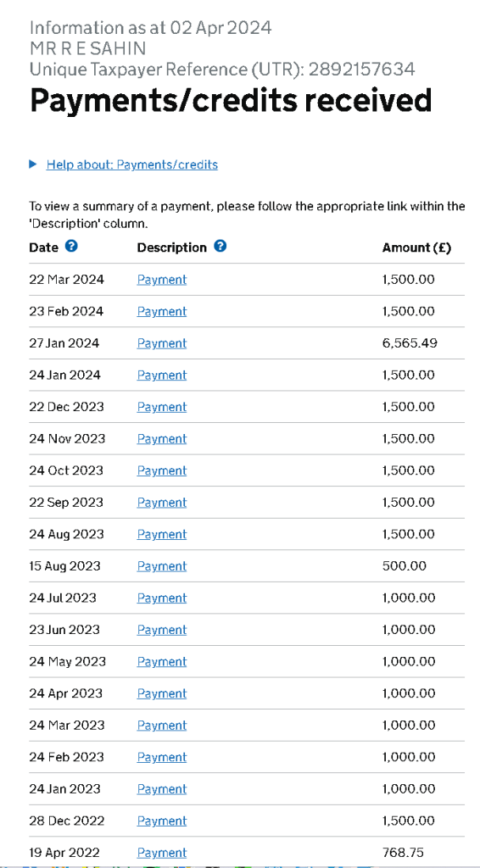Open the 27 Jan 2024 Payment of 6,565.49
Viewport: 480px width, 868px height.
tap(162, 343)
